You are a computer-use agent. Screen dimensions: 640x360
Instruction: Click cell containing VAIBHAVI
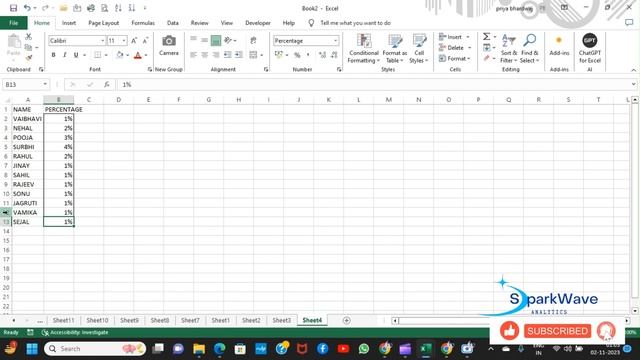(27, 119)
